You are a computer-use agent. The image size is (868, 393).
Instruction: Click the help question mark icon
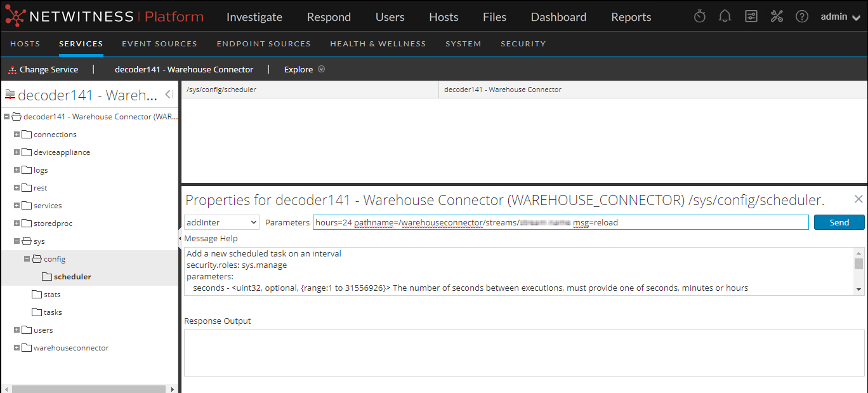point(802,17)
